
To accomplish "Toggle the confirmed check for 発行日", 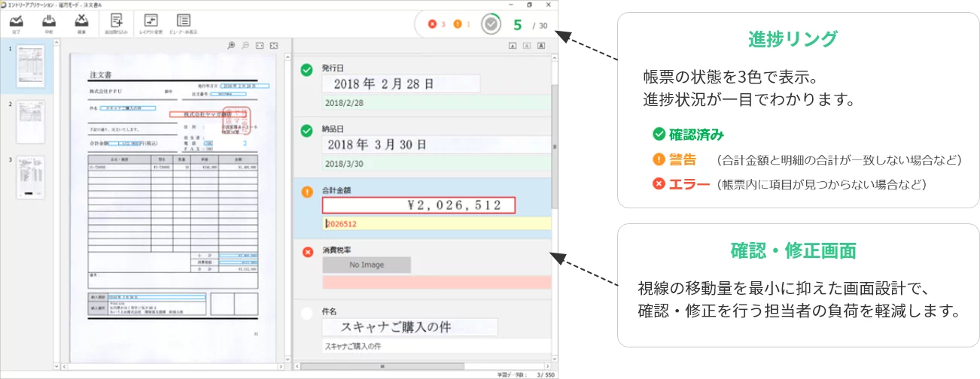I will (306, 70).
